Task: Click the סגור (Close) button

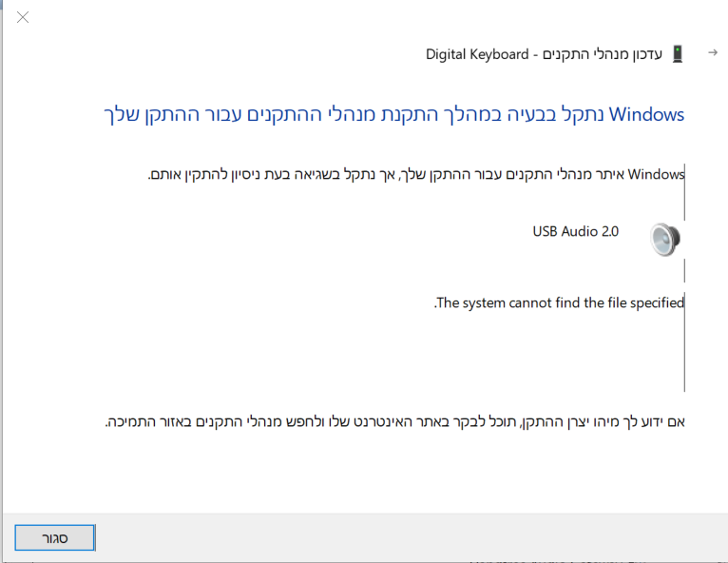Action: (55, 538)
